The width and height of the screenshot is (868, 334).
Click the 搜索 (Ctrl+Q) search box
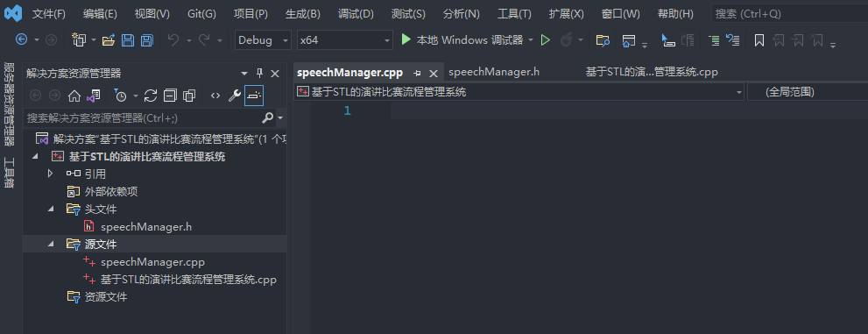(x=790, y=14)
